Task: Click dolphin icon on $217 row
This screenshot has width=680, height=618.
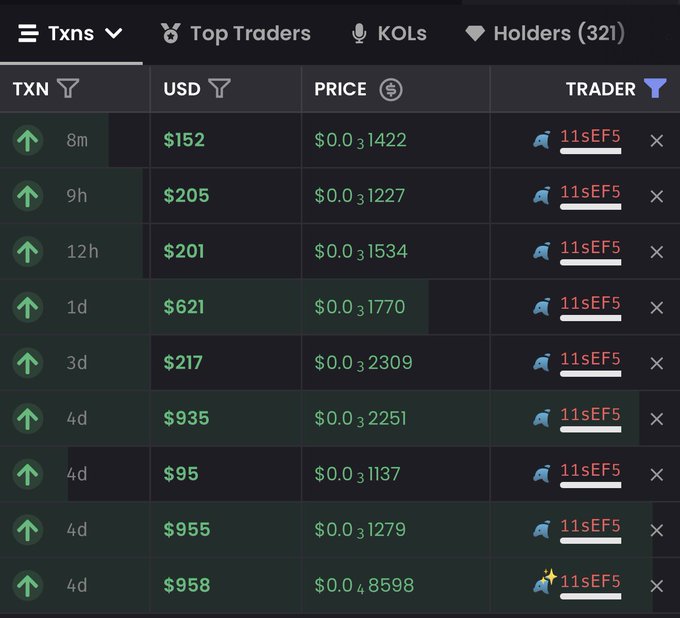Action: 542,363
